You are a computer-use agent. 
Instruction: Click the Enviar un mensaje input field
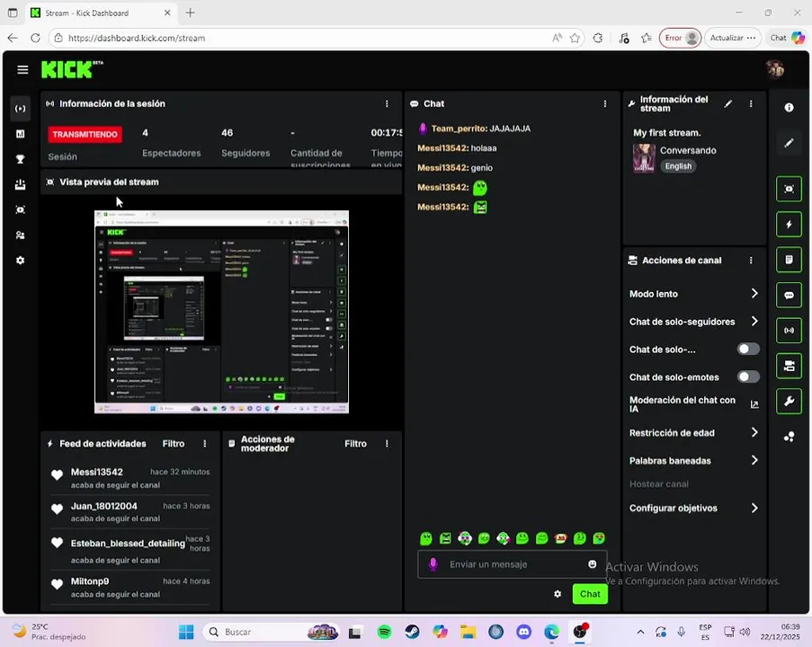[x=513, y=564]
